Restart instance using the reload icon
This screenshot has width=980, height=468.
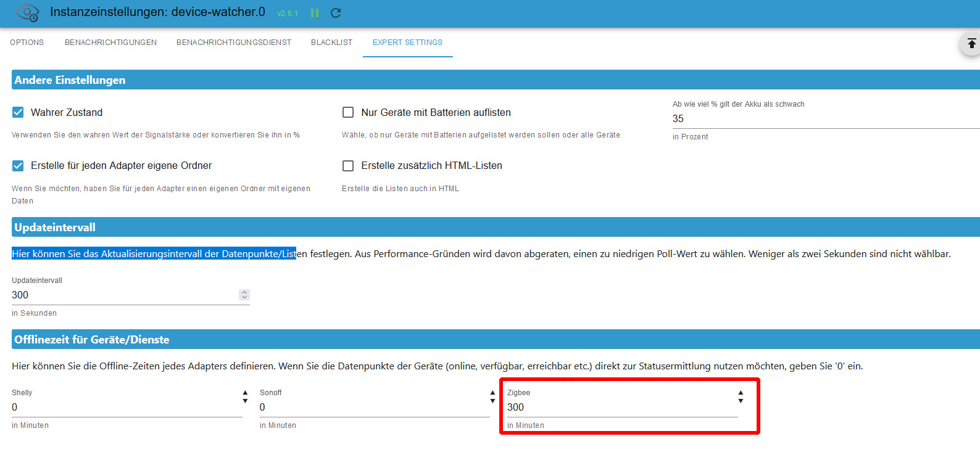click(x=336, y=13)
